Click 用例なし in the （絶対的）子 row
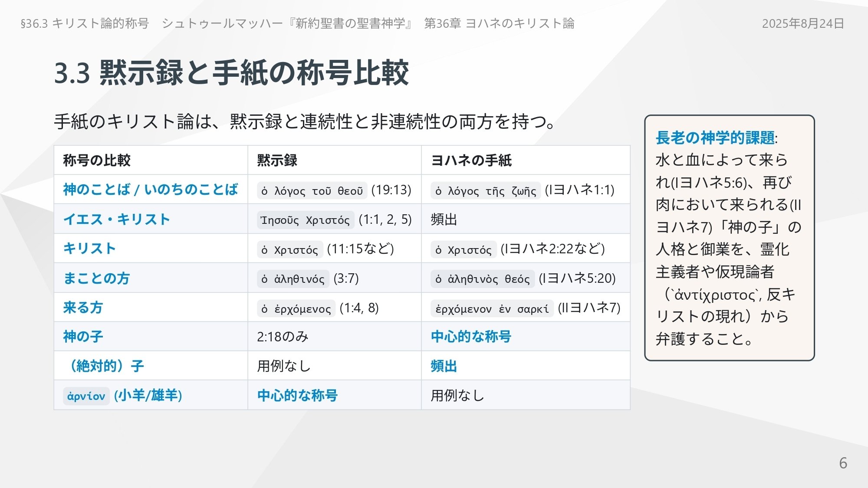Image resolution: width=868 pixels, height=488 pixels. 284,366
